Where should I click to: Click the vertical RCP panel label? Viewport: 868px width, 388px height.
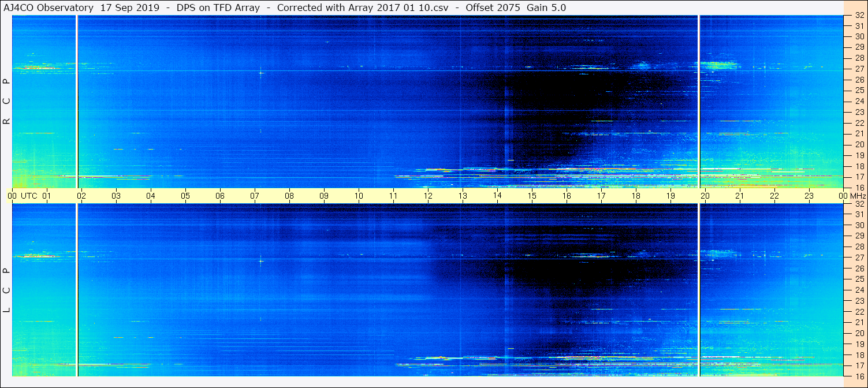[7, 102]
